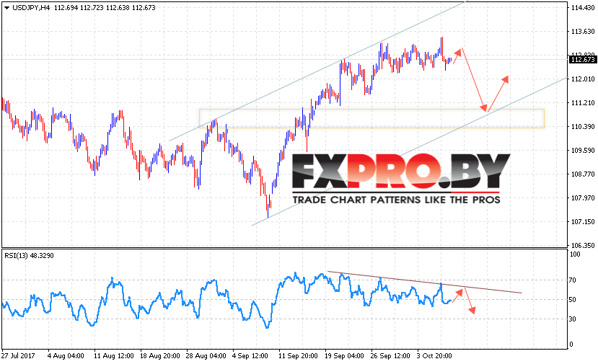The height and width of the screenshot is (364, 598).
Task: Select the 18 Aug 20:00 time label
Action: coord(160,356)
